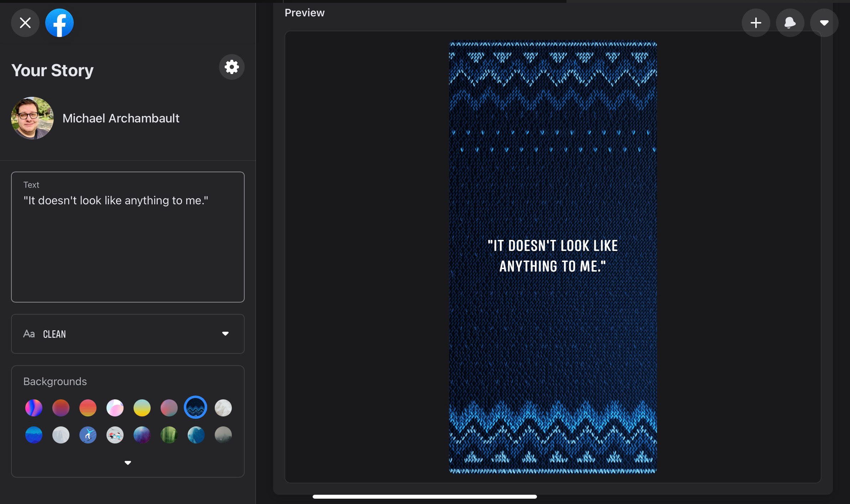
Task: Click Michael Archambault profile picture
Action: [32, 118]
